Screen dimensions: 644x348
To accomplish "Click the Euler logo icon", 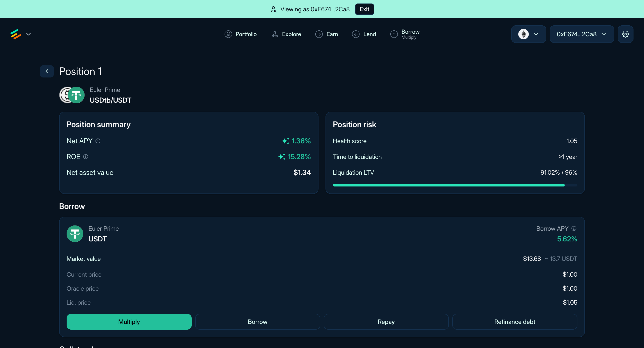I will pyautogui.click(x=16, y=34).
